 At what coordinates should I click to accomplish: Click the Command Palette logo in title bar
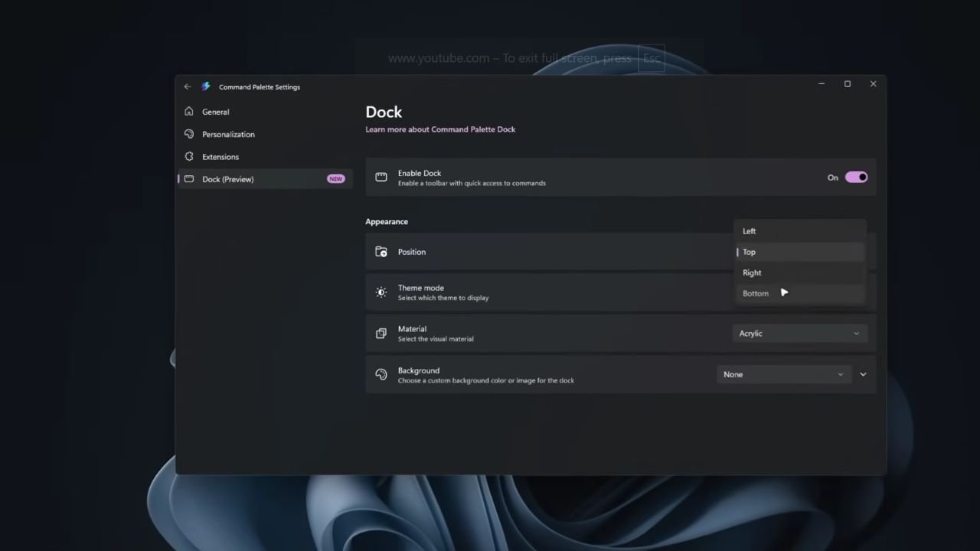205,86
